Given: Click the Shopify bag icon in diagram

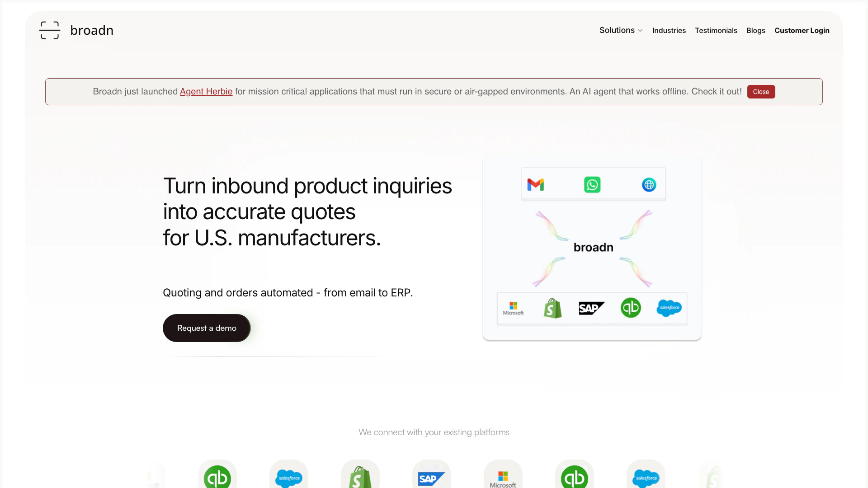Looking at the screenshot, I should pyautogui.click(x=552, y=308).
